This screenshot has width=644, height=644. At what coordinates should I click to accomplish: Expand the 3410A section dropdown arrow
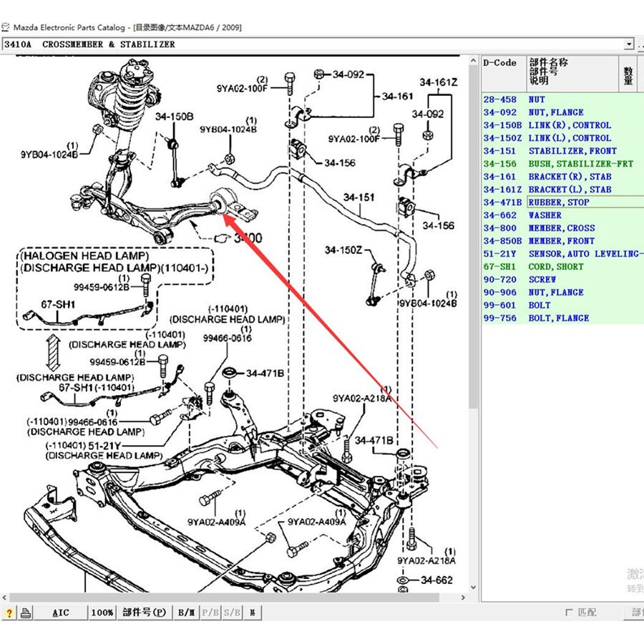(629, 44)
